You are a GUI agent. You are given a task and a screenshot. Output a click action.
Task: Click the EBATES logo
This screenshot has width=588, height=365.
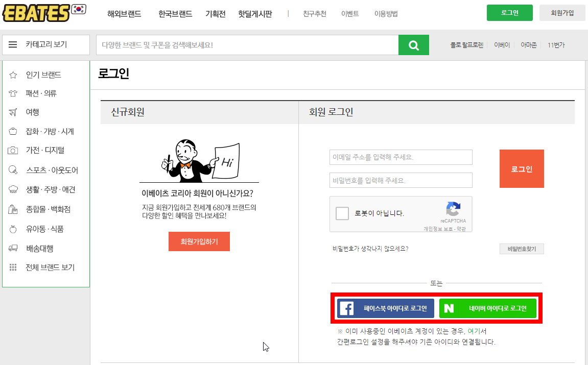pyautogui.click(x=36, y=13)
